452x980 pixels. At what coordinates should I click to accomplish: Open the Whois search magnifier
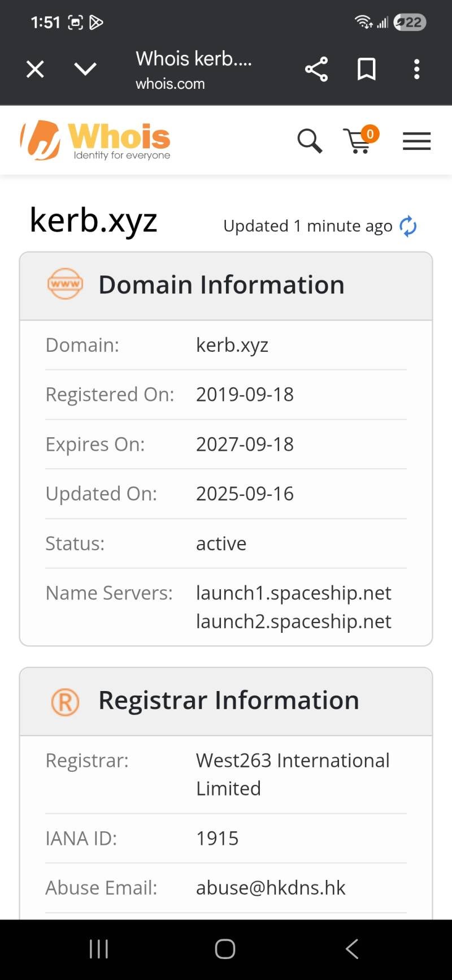[x=310, y=141]
